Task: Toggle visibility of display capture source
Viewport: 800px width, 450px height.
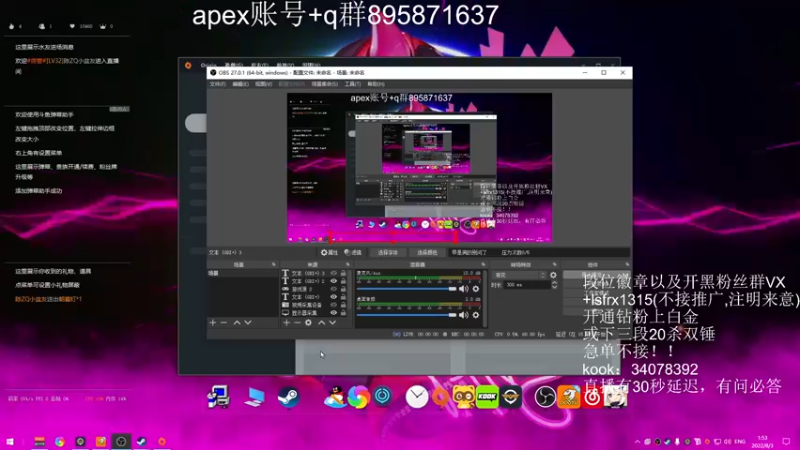Action: 334,313
